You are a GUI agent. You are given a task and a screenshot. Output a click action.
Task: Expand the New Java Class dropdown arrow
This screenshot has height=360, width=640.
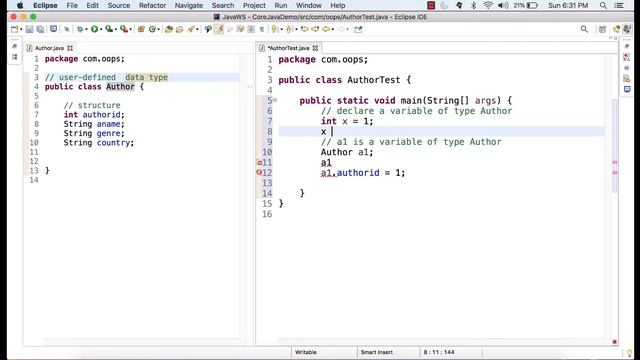click(158, 29)
